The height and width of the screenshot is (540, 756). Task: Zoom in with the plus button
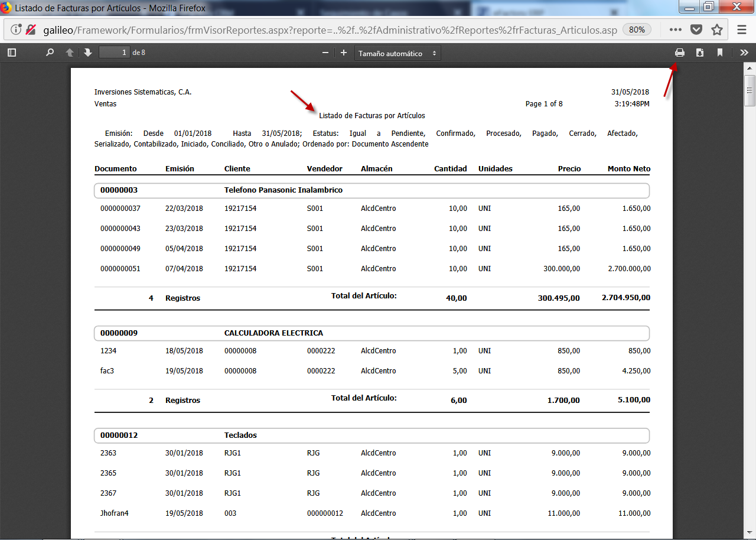[x=344, y=53]
